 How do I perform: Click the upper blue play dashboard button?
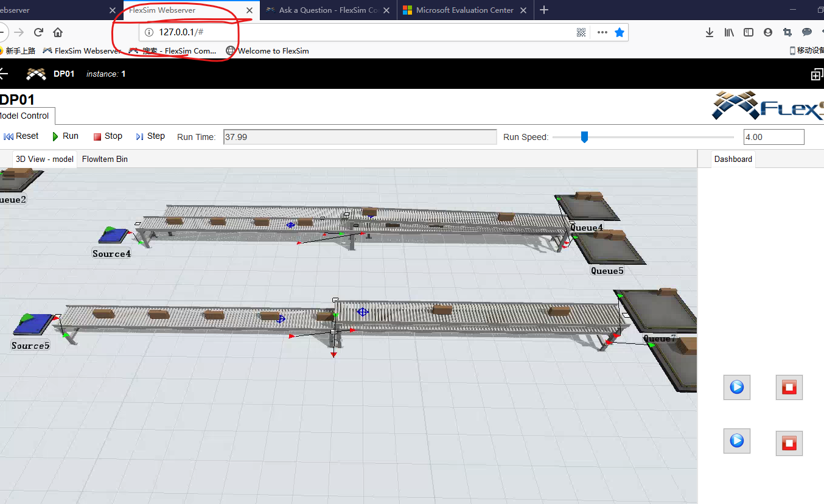pyautogui.click(x=737, y=387)
